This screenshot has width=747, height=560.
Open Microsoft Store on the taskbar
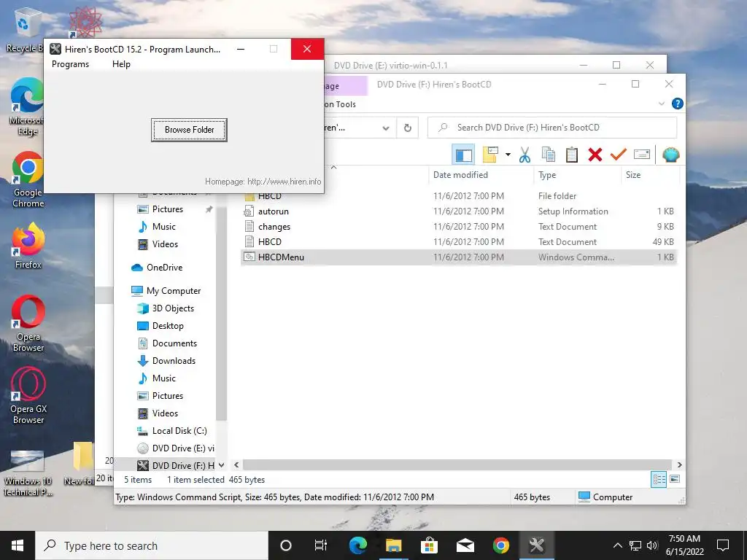[429, 545]
